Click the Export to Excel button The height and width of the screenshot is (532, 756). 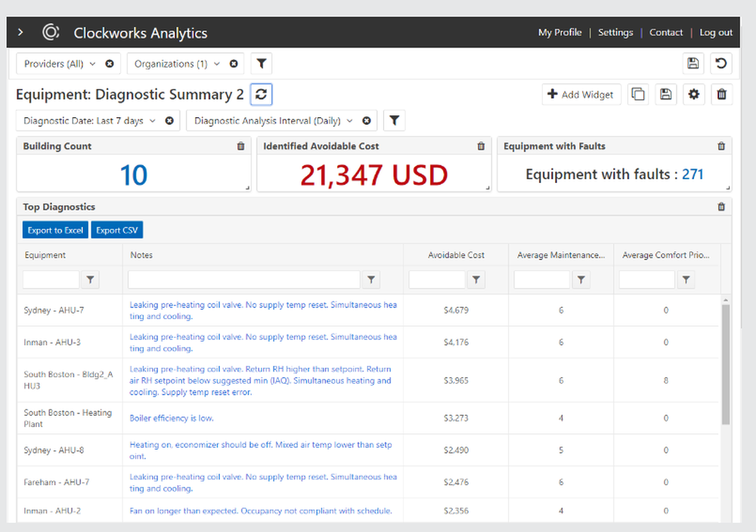55,230
